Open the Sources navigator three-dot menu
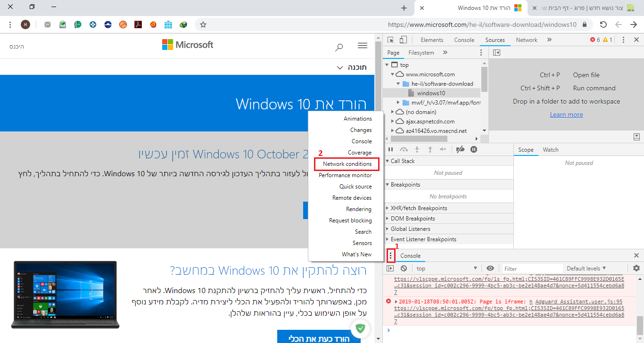Viewport: 644px width, 343px height. tap(481, 53)
